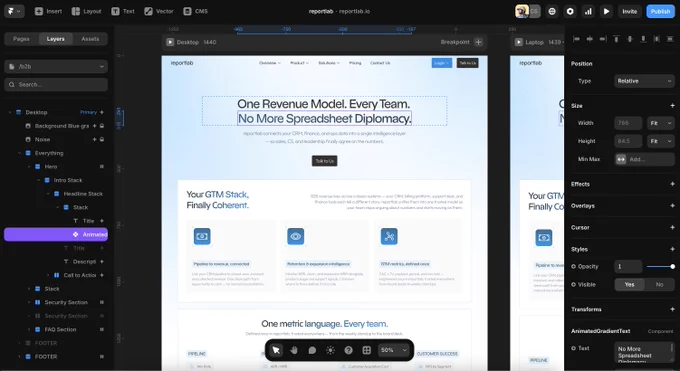Align bottom edges icon
680x371 pixels.
pyautogui.click(x=643, y=39)
